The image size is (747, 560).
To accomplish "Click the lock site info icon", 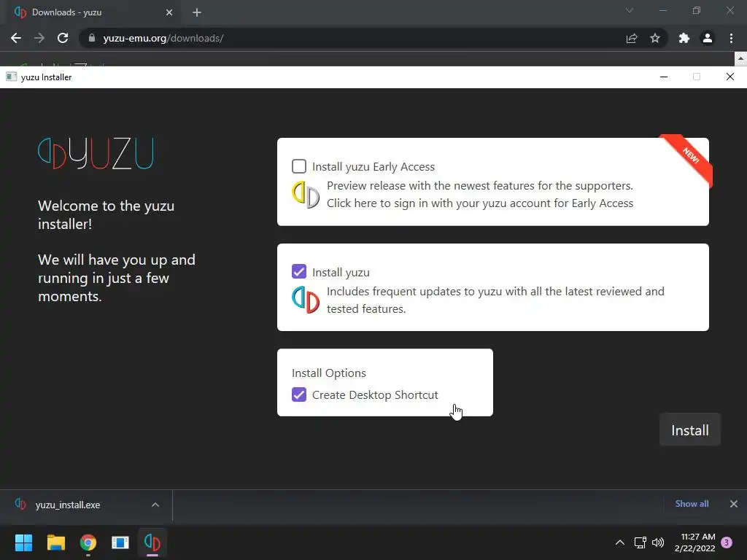I will click(x=92, y=38).
